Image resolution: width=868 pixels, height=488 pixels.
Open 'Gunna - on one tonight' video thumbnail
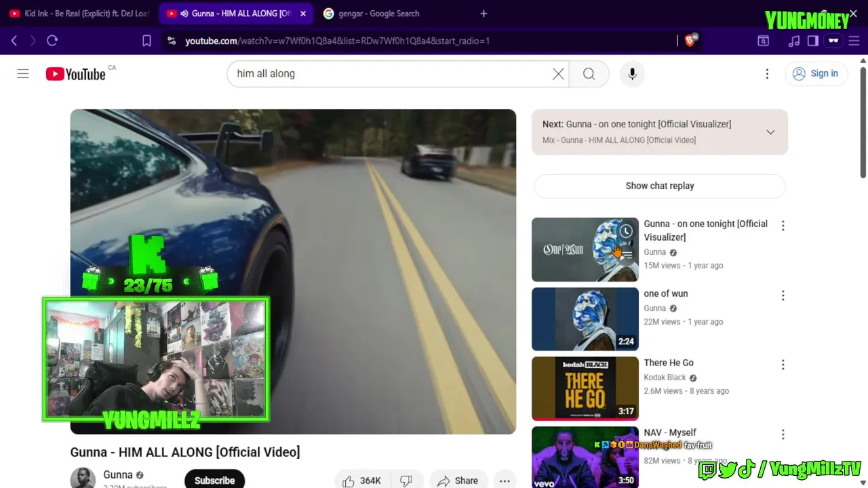click(585, 249)
